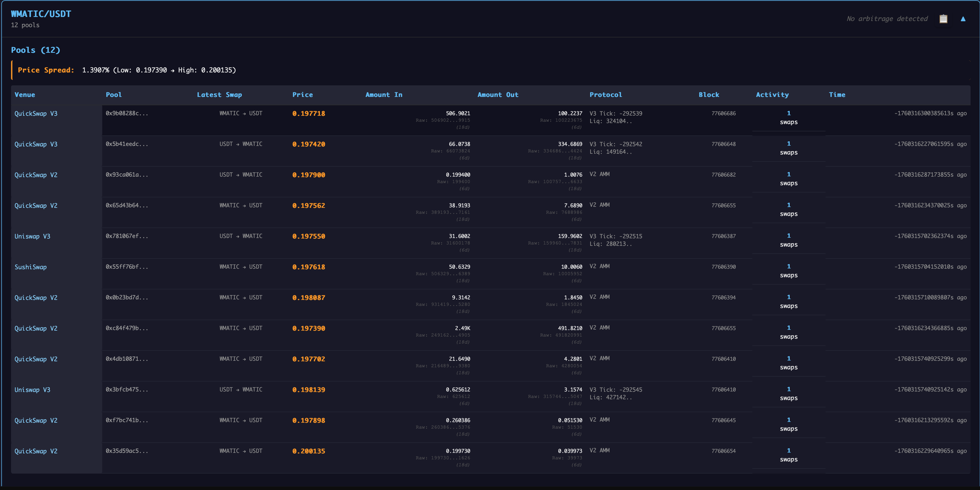Click pool address 0x9b08288c...
Image resolution: width=980 pixels, height=490 pixels.
point(127,113)
